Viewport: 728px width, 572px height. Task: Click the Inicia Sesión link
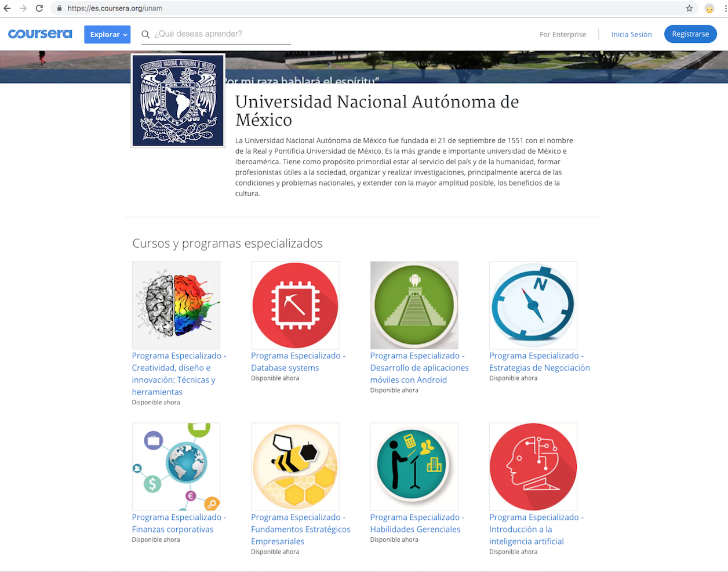(x=631, y=34)
